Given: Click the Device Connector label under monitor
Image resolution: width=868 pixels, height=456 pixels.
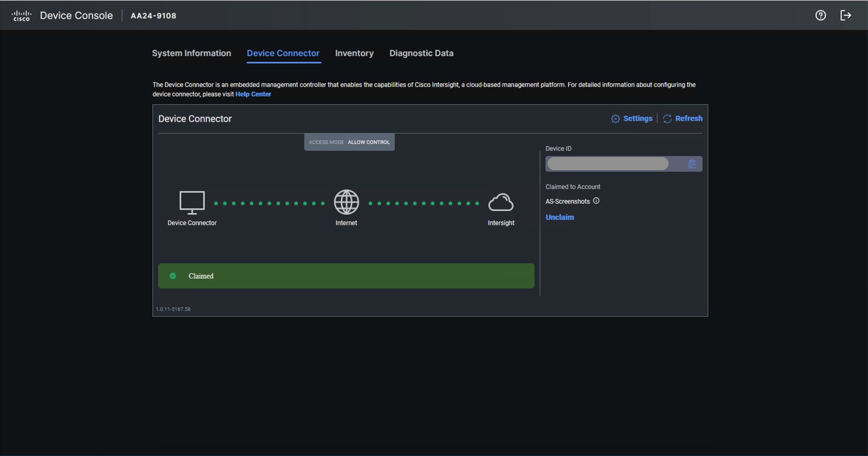Looking at the screenshot, I should click(192, 223).
